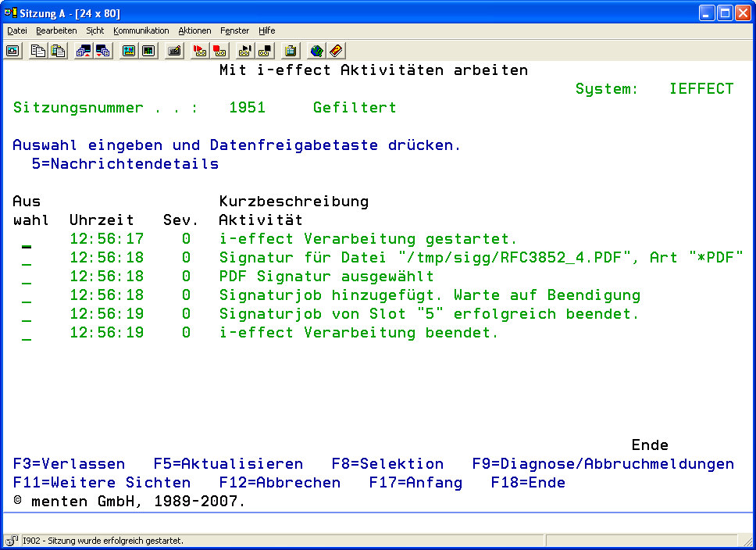Image resolution: width=756 pixels, height=550 pixels.
Task: Click selection field for 'i-effect Verarbeitung beendet'
Action: pyautogui.click(x=27, y=334)
